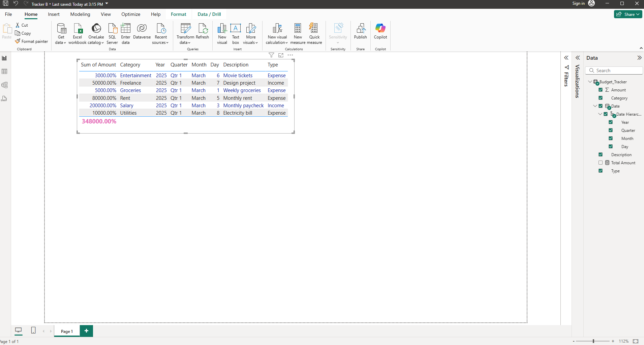Screen dimensions: 644x345
Task: Insert a Text box
Action: (x=236, y=29)
